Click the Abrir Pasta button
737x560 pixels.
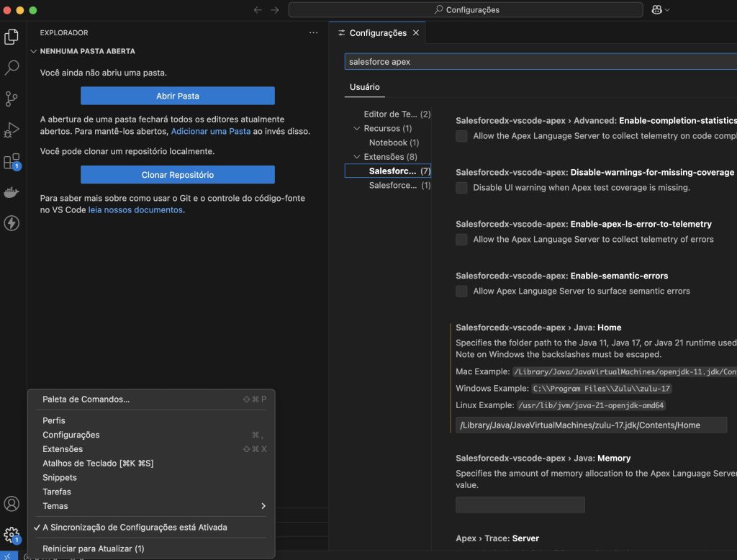click(178, 96)
